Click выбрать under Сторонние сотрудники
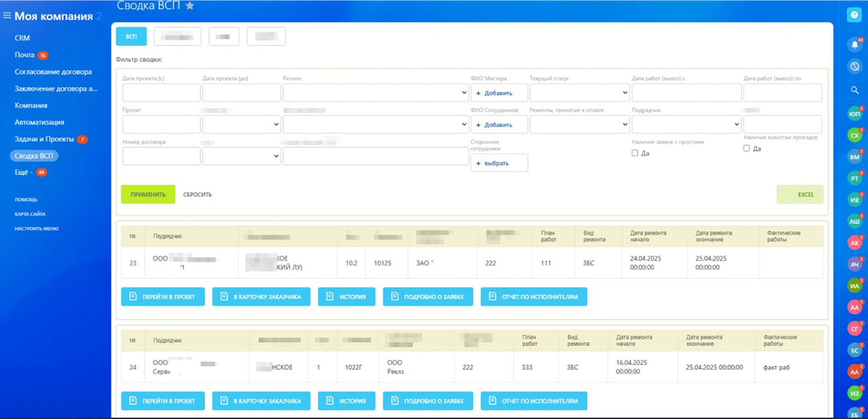Viewport: 868px width, 419px height. click(499, 163)
